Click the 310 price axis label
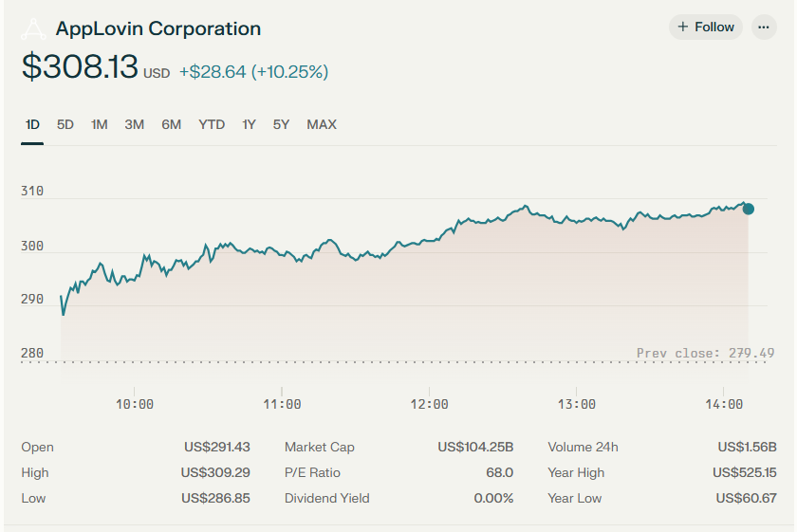Viewport: 797px width, 532px height. pos(32,191)
